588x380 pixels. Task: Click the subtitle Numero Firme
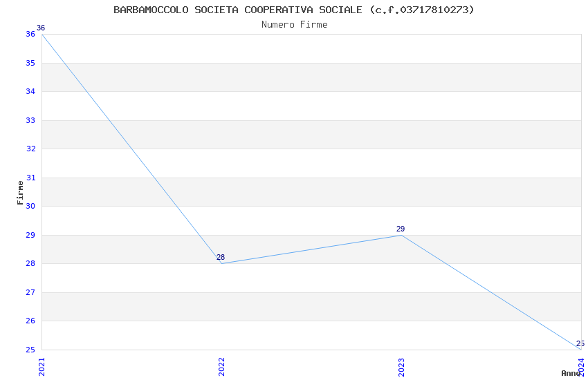click(295, 25)
